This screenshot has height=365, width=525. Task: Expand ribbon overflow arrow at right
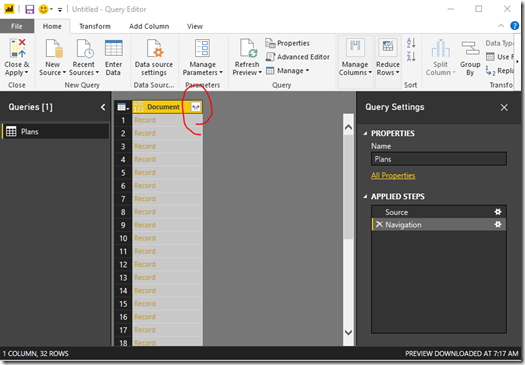[x=517, y=61]
